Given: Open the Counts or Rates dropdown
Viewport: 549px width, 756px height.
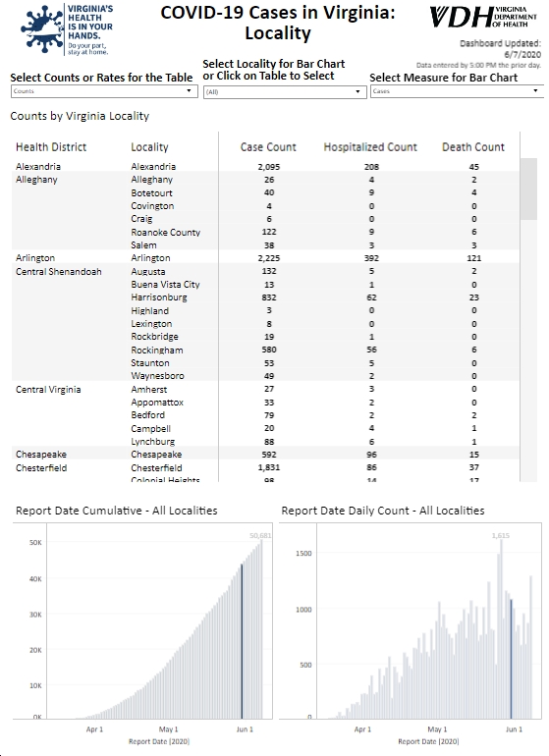Looking at the screenshot, I should pos(104,91).
